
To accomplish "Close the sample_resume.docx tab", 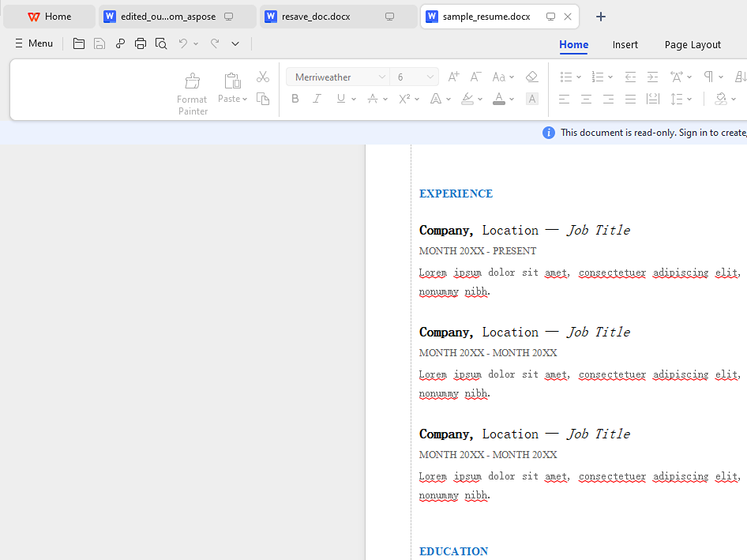I will [x=568, y=17].
